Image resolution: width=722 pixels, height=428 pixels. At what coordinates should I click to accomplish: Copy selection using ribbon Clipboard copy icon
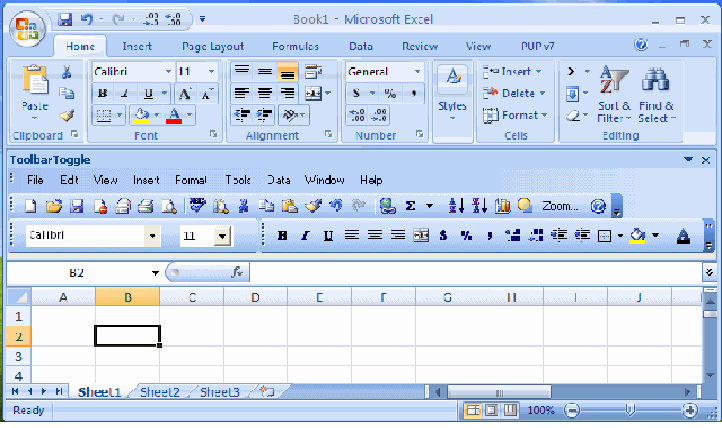click(x=67, y=93)
